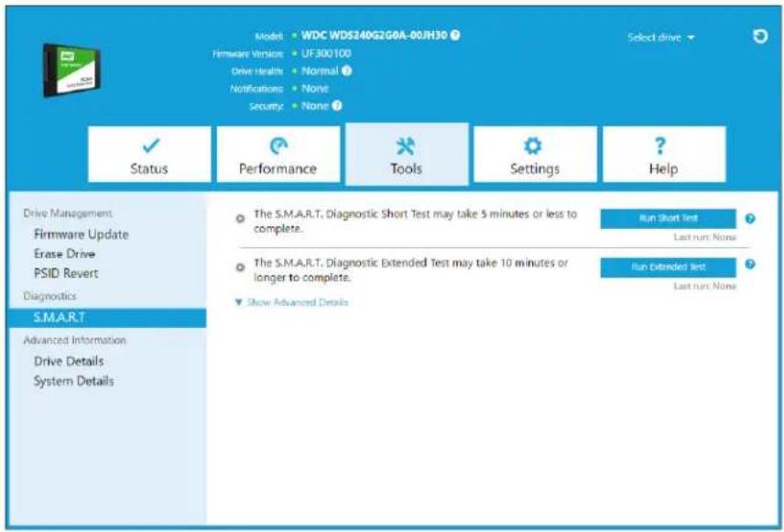
Task: Click the Diagnostics heading in sidebar
Action: tap(49, 296)
